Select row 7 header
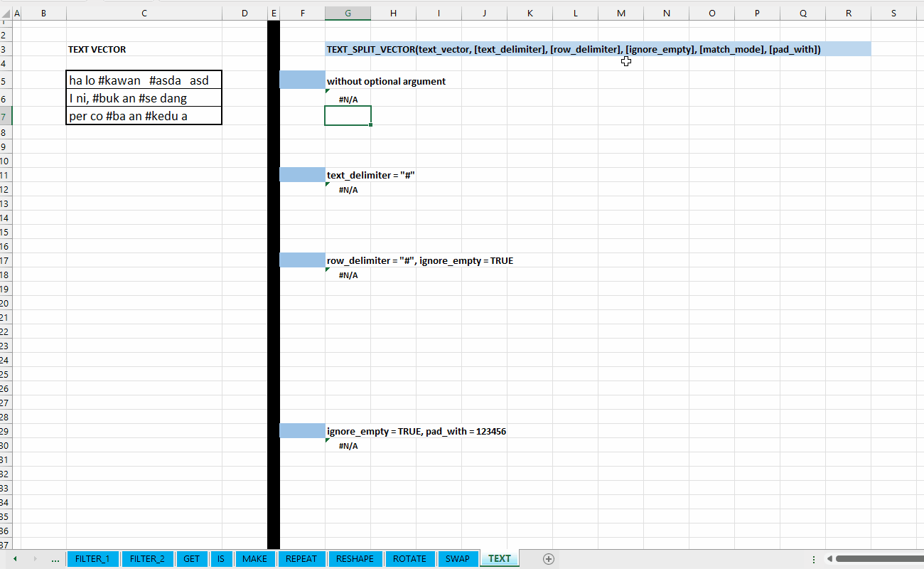Viewport: 924px width, 569px height. 6,116
